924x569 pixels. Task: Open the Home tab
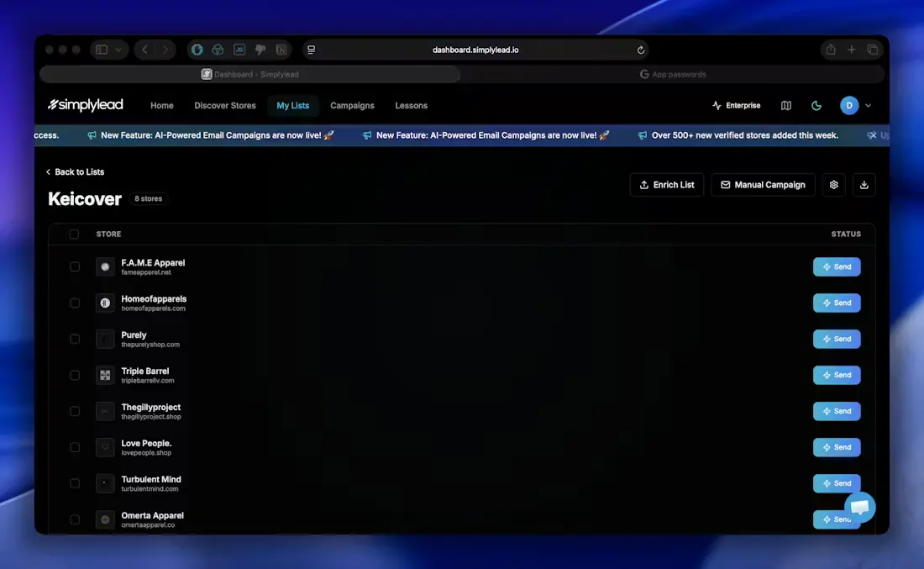(x=161, y=106)
